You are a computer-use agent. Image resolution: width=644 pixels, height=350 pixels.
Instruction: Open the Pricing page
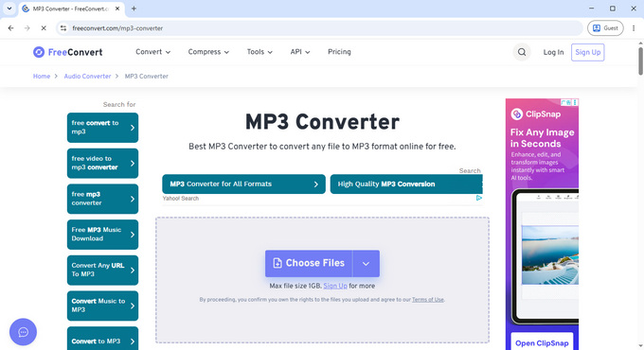point(339,52)
